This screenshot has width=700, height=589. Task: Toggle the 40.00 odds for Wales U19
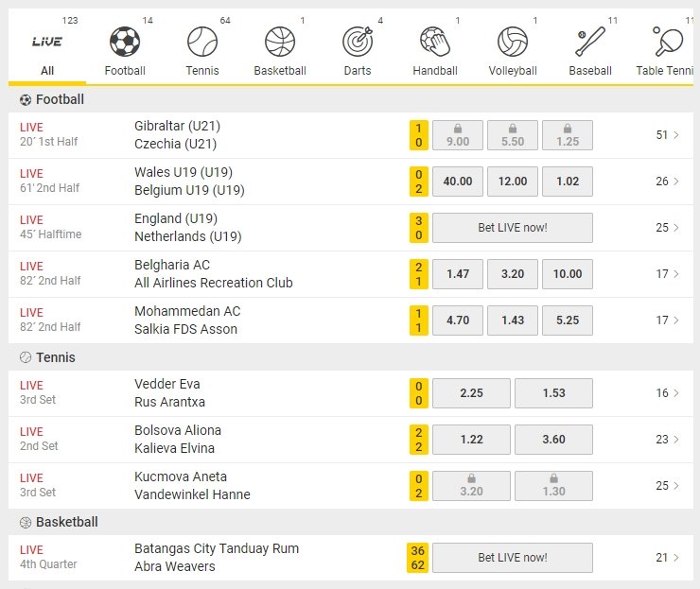coord(458,182)
